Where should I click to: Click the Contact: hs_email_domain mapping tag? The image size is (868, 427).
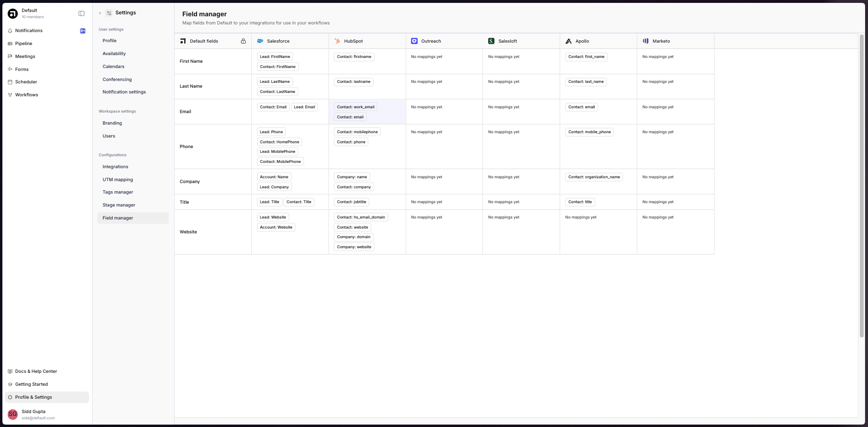(361, 217)
